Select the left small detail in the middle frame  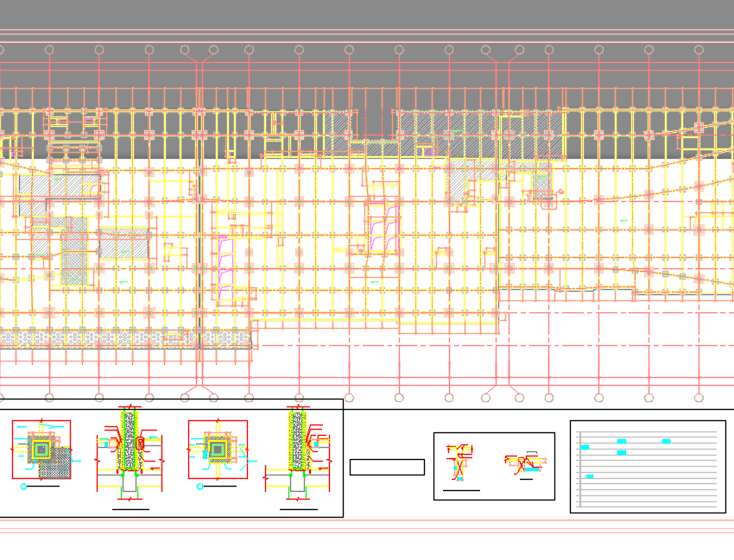(459, 462)
